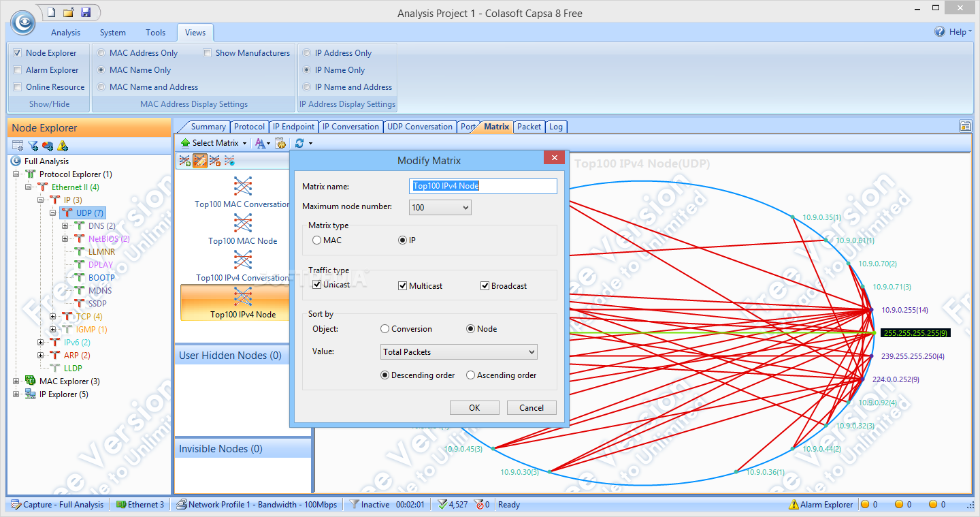This screenshot has width=980, height=517.
Task: Click the Modify Matrix pencil icon
Action: tap(199, 160)
